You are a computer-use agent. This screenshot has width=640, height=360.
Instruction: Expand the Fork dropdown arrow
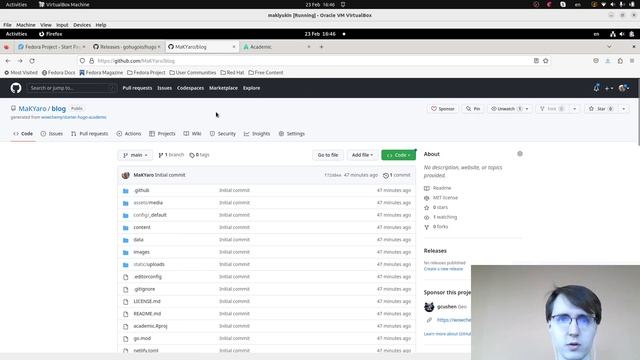point(574,109)
